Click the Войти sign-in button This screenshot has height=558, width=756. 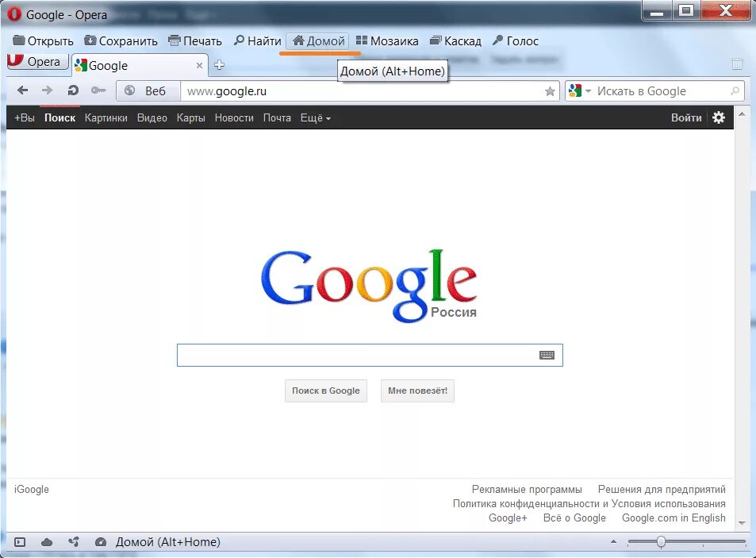tap(686, 117)
